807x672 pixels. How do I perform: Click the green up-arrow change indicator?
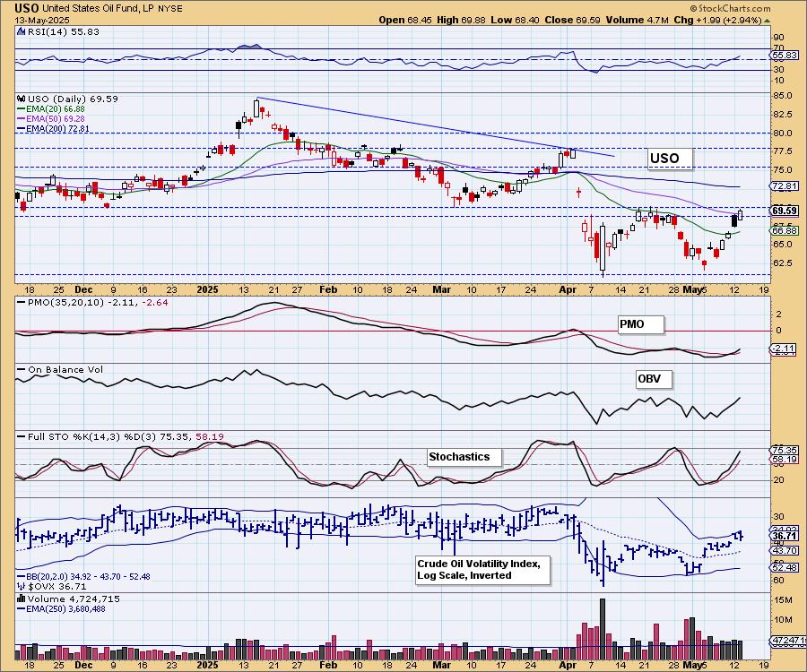767,21
